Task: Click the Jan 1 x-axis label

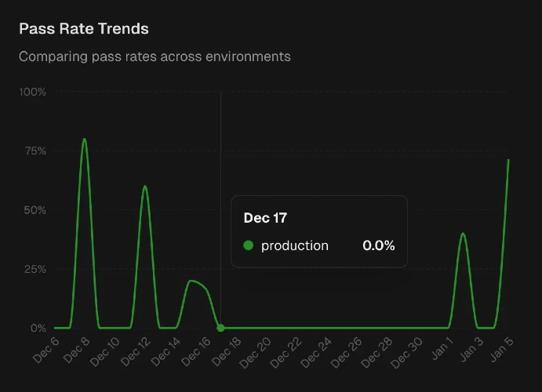Action: pyautogui.click(x=442, y=350)
